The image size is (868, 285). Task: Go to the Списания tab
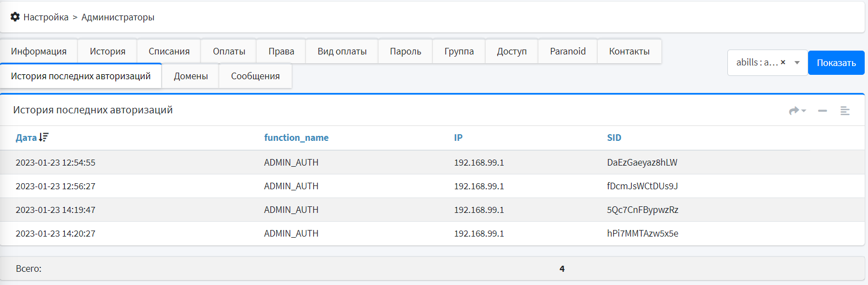pos(169,51)
